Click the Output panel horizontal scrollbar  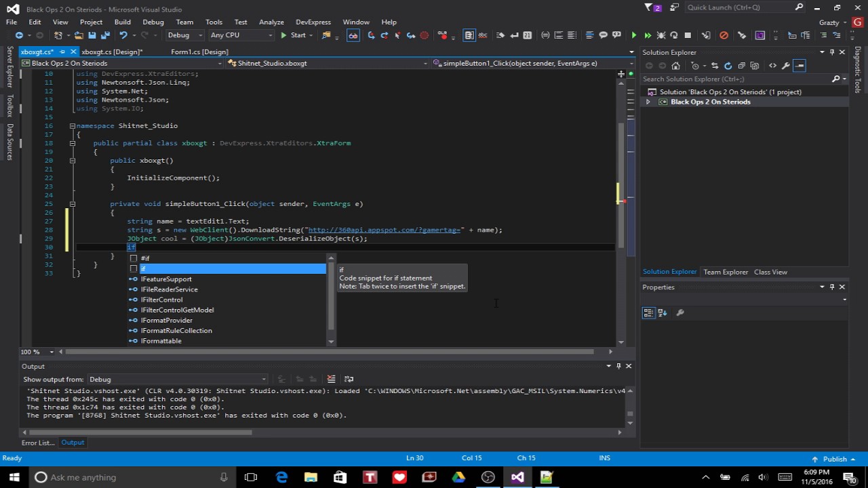141,432
